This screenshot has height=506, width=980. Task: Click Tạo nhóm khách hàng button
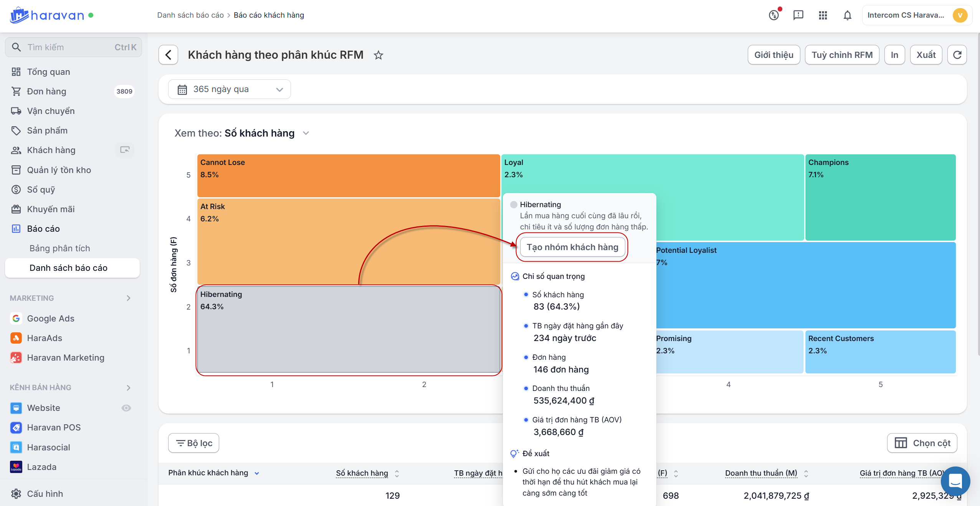click(x=572, y=247)
